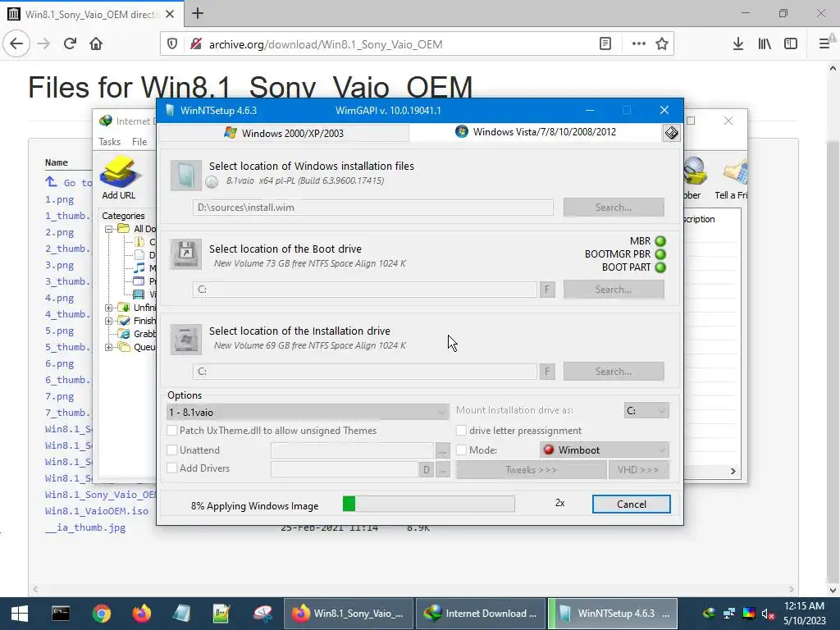840x630 pixels.
Task: Open the Tasks menu in Download Manager
Action: pos(109,141)
